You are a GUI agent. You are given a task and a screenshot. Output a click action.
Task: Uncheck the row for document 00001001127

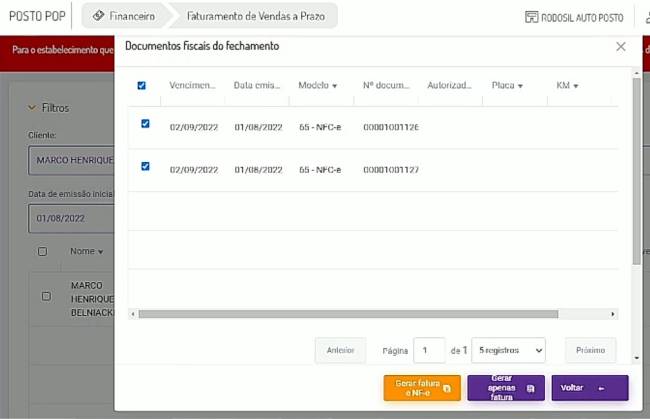pos(145,166)
